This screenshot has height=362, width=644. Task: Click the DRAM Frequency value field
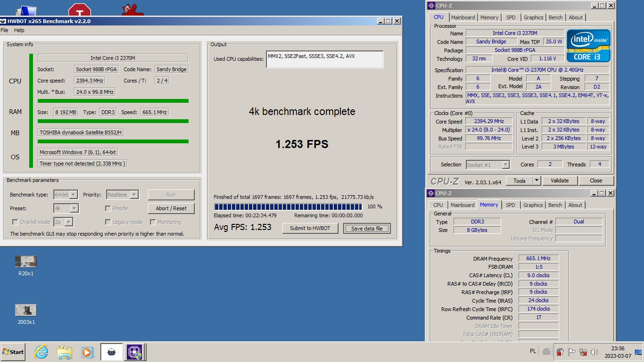538,258
